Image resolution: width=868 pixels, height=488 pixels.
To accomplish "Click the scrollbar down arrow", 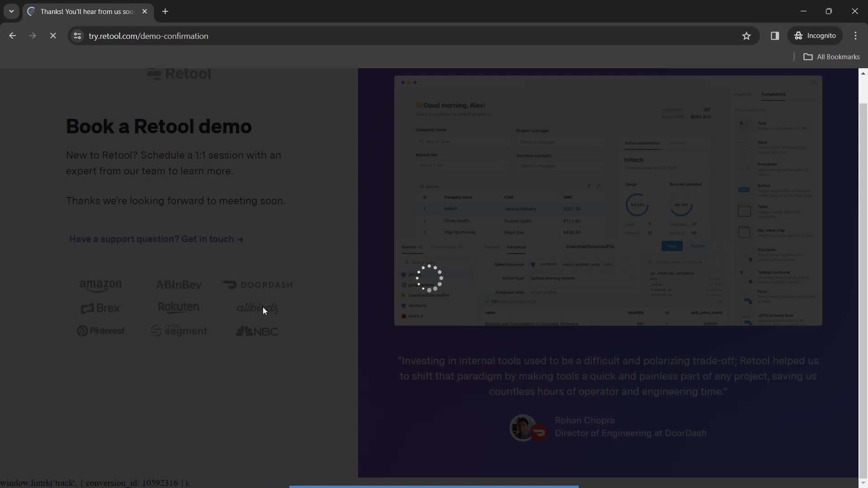I will 863,483.
